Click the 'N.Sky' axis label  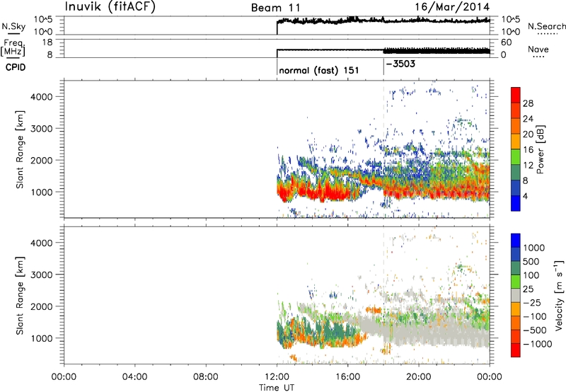13,26
